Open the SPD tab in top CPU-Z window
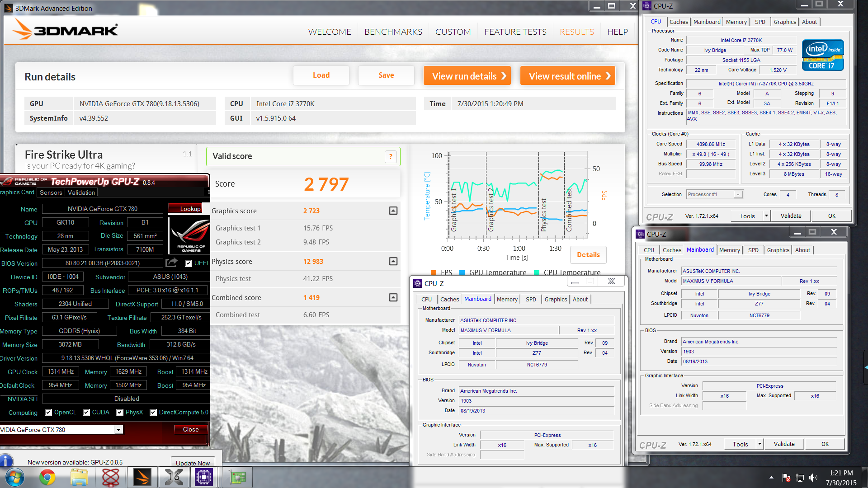Screen dimensions: 868x488 click(x=760, y=22)
